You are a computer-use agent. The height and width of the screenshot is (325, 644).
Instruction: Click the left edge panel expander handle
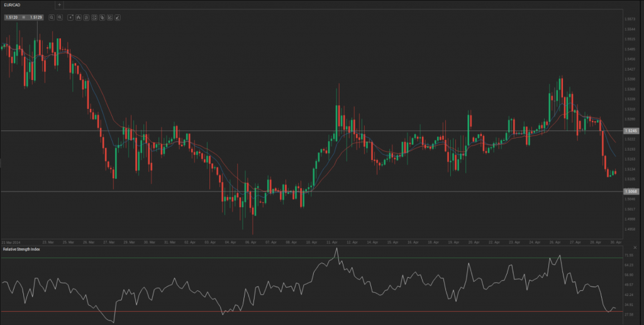[x=1, y=163]
